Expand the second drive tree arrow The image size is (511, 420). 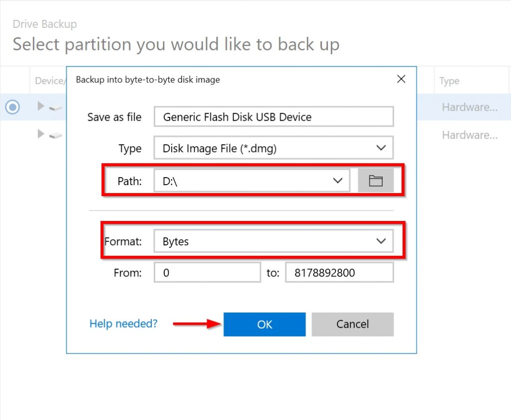[40, 134]
